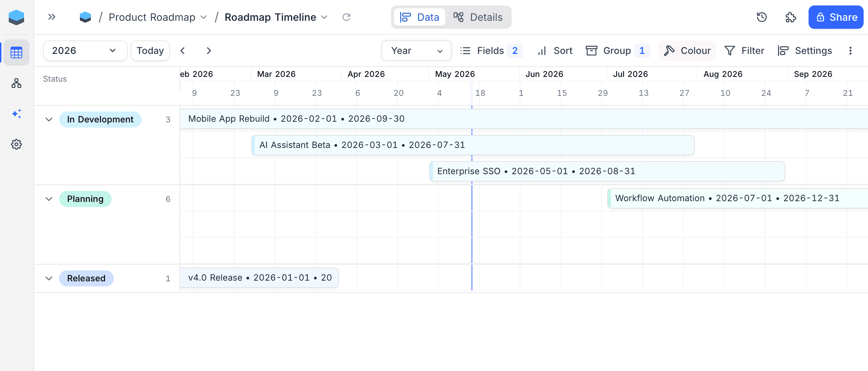Go to previous period with left arrow
Screen dimensions: 868x371
[x=183, y=51]
